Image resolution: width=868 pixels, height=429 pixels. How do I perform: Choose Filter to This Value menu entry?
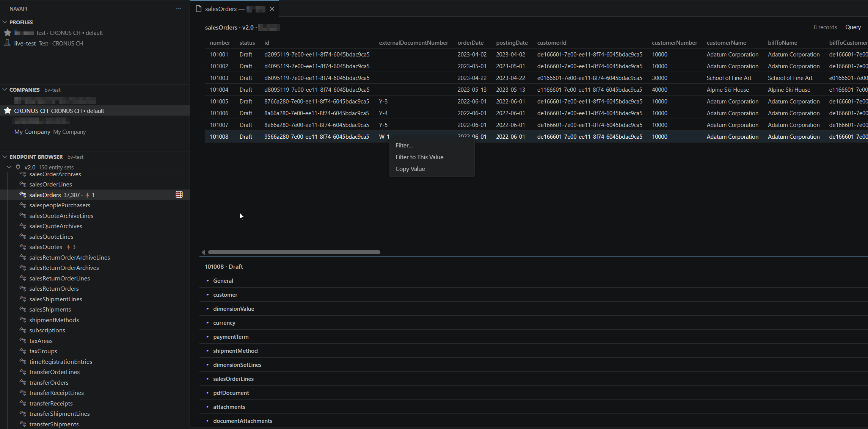pyautogui.click(x=432, y=157)
